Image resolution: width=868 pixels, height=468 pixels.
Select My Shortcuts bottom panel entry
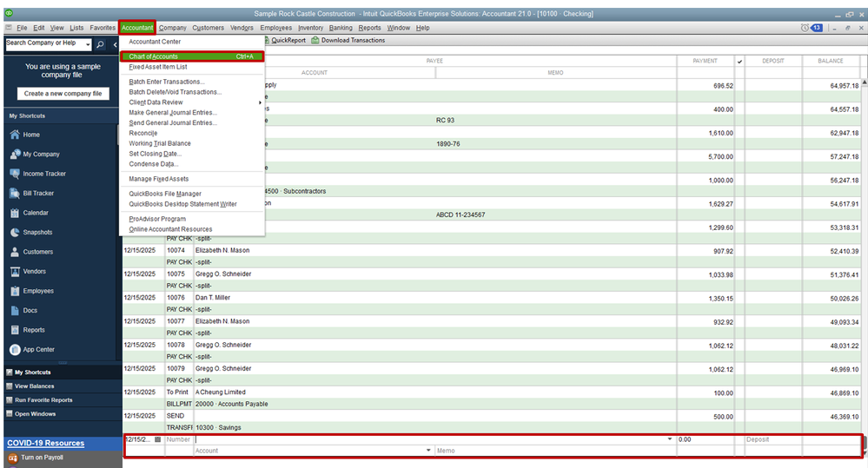click(33, 372)
